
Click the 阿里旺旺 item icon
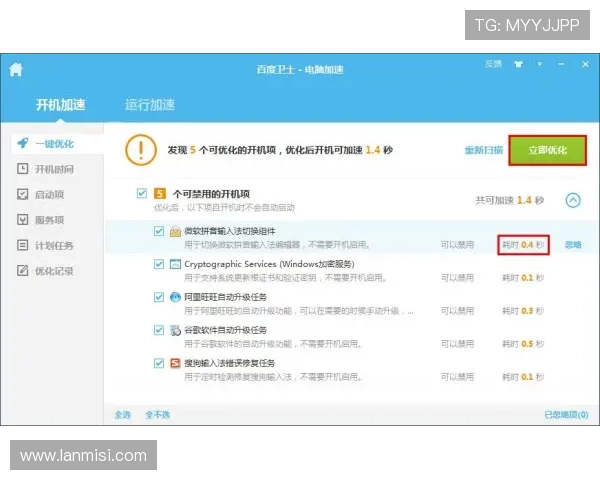(175, 297)
